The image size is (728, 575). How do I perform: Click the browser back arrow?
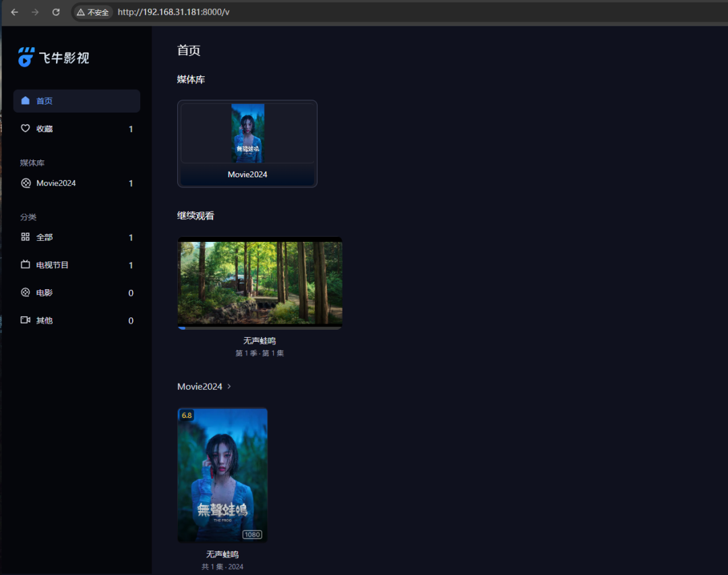click(14, 12)
